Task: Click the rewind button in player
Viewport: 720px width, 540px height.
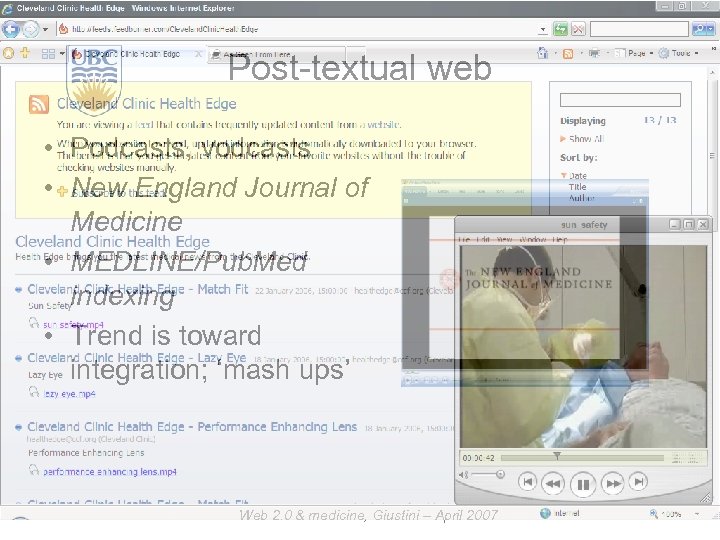Action: [553, 483]
